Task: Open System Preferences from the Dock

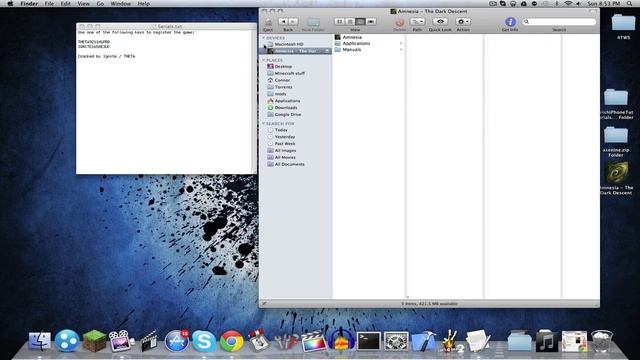Action: point(396,342)
